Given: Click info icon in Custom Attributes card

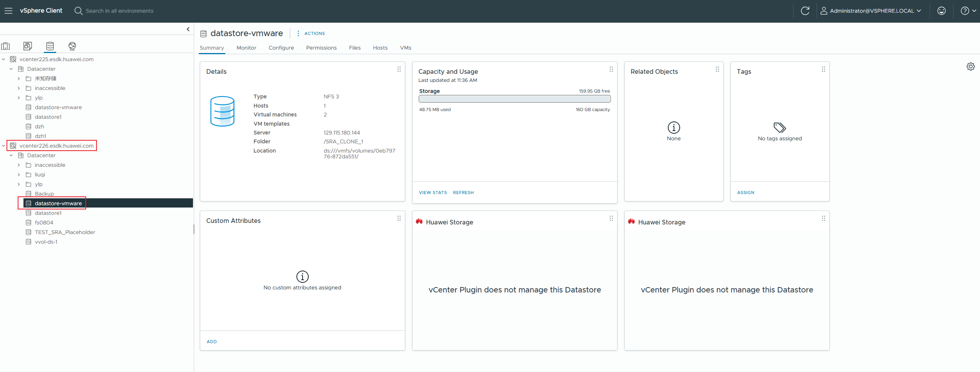Looking at the screenshot, I should click(x=302, y=276).
